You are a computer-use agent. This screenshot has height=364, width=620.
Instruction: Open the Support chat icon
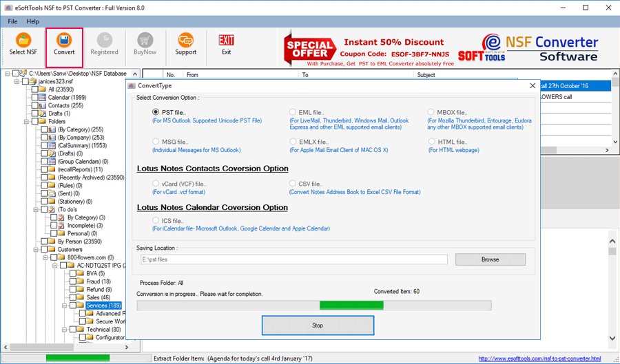point(185,41)
